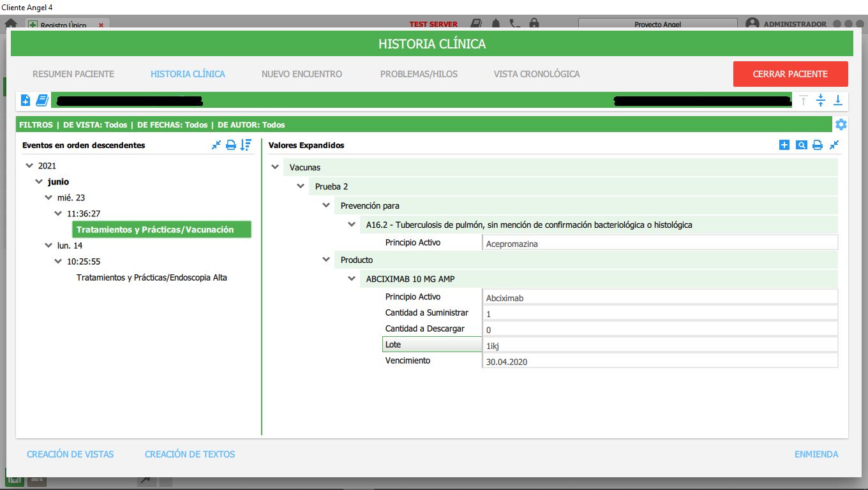Open the blue book icon beside patient bar
868x490 pixels.
tap(42, 100)
